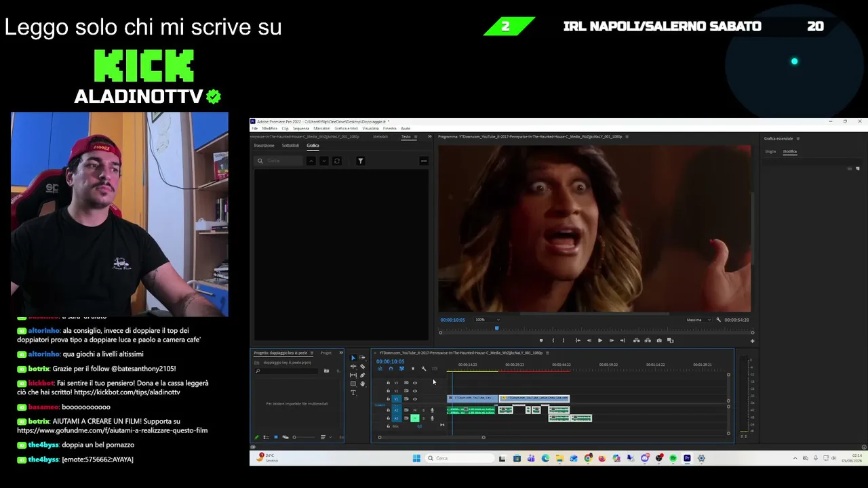Image resolution: width=868 pixels, height=488 pixels.
Task: Open the Marcatori menu
Action: pos(322,128)
